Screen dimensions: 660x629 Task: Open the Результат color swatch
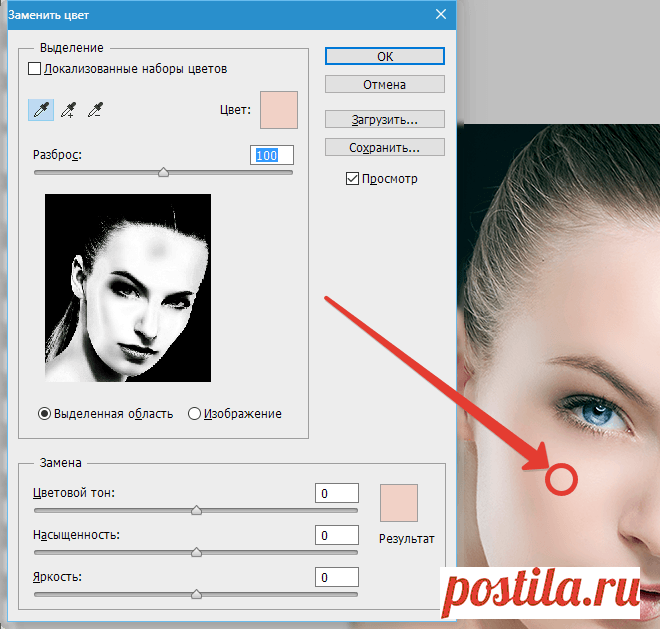399,503
